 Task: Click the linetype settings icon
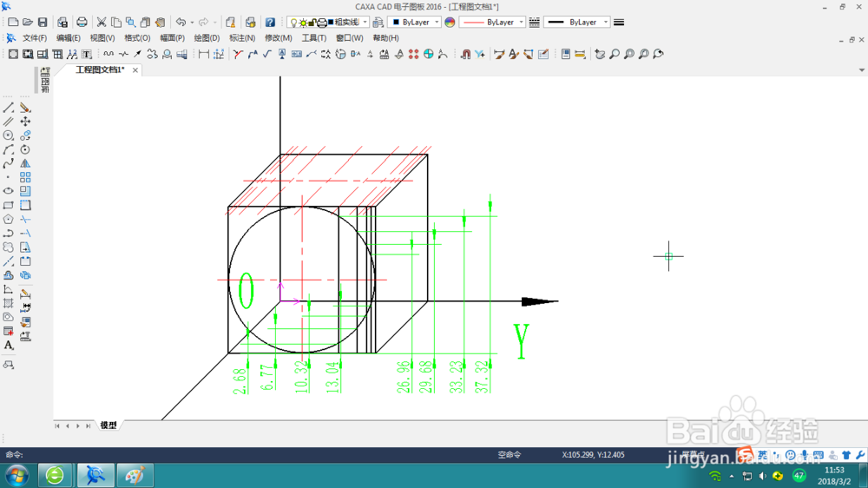(534, 23)
